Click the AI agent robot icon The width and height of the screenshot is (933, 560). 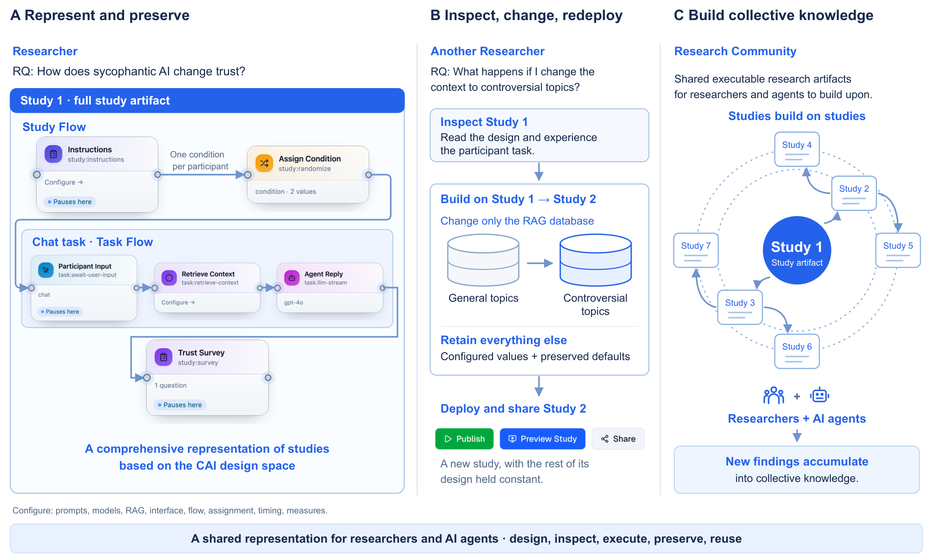coord(820,395)
